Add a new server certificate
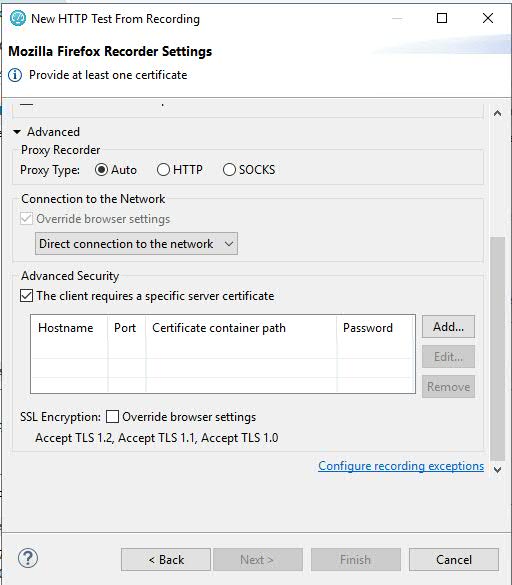 coord(448,327)
